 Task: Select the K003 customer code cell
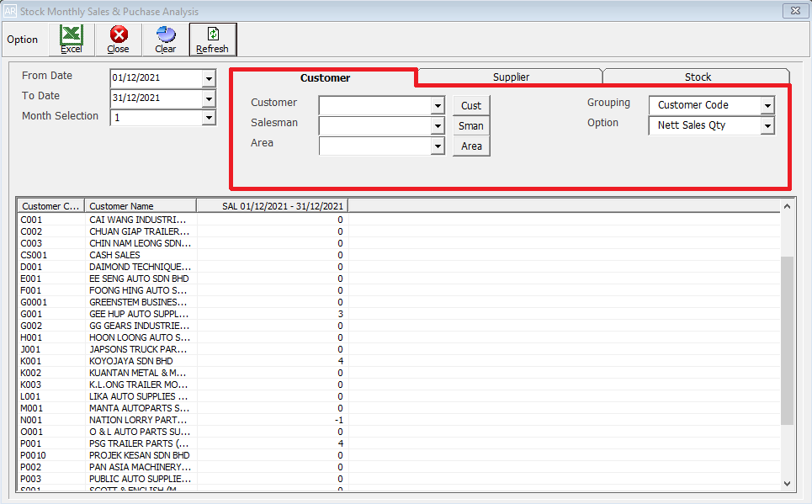click(51, 385)
